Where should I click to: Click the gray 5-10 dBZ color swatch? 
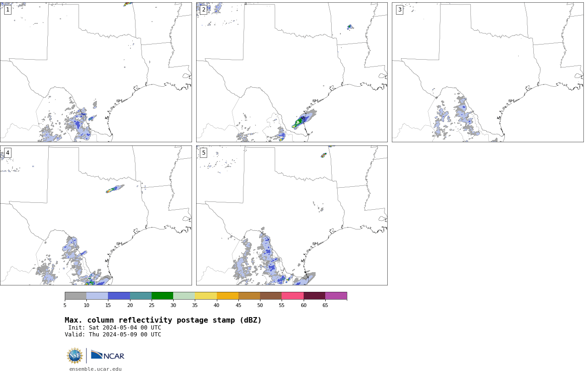tap(75, 296)
